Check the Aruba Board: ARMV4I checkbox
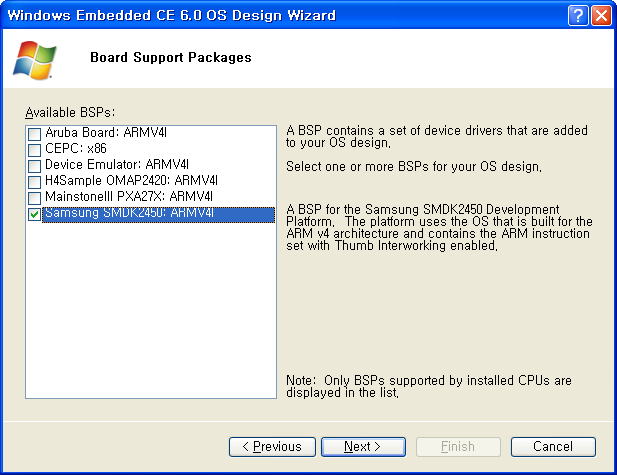The width and height of the screenshot is (617, 475). tap(34, 134)
